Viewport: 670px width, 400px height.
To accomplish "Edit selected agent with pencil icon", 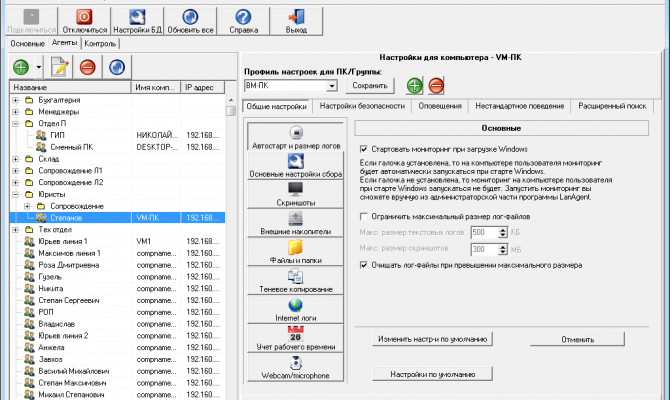I will [59, 67].
